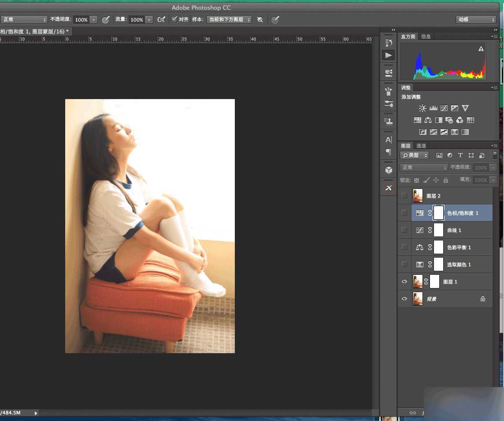Switch to the 信息 tab

(x=426, y=37)
